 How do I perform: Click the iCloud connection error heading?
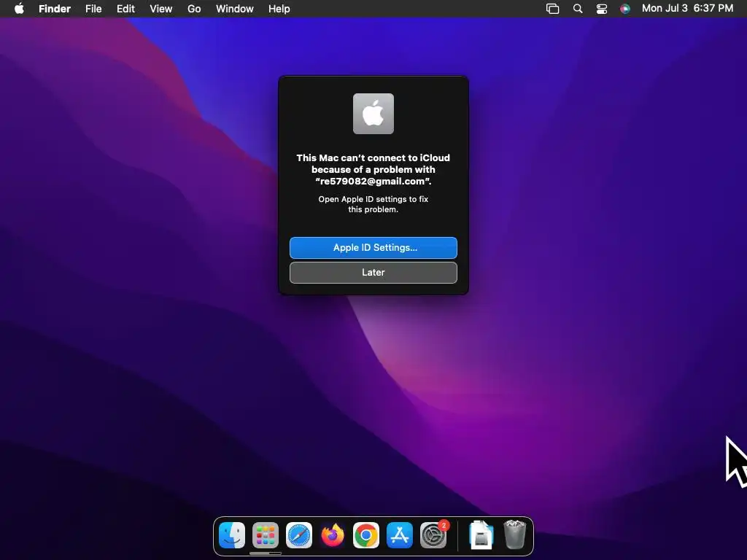point(373,169)
